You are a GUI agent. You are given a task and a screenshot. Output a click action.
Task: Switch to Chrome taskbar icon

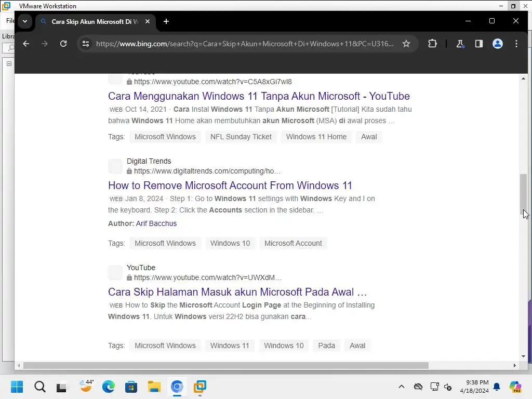pos(177,387)
